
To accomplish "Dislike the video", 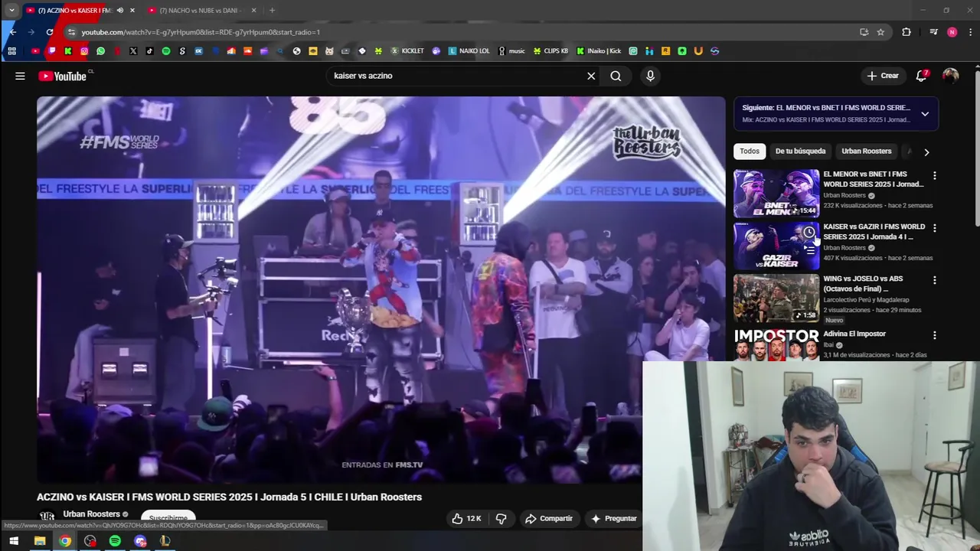I will coord(501,518).
